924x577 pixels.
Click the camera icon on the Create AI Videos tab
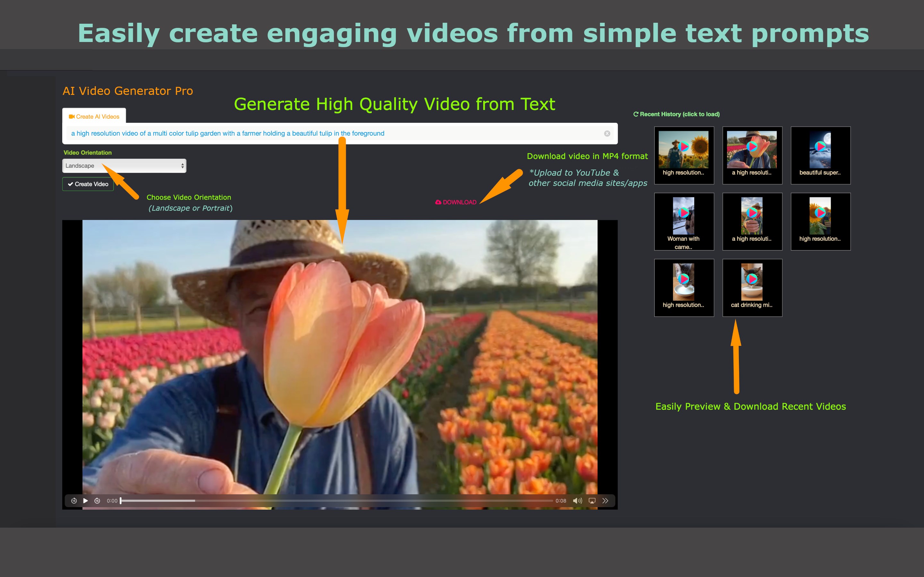pyautogui.click(x=72, y=116)
